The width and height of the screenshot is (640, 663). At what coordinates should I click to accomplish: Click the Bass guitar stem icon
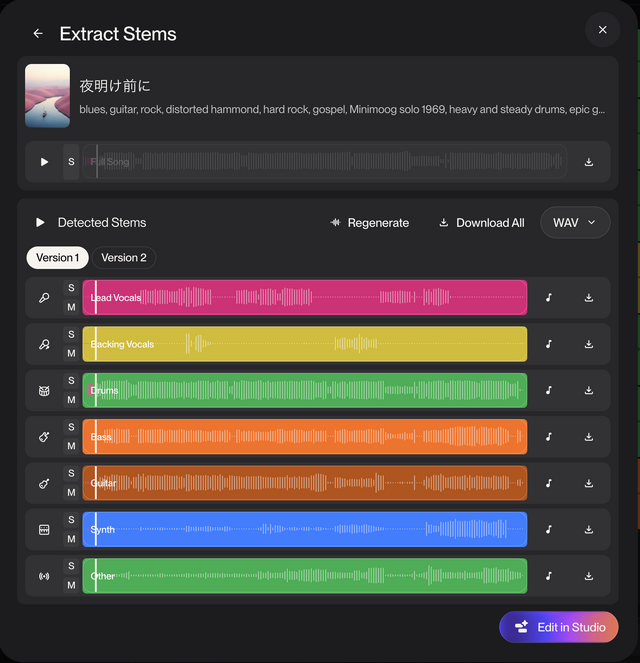(44, 437)
